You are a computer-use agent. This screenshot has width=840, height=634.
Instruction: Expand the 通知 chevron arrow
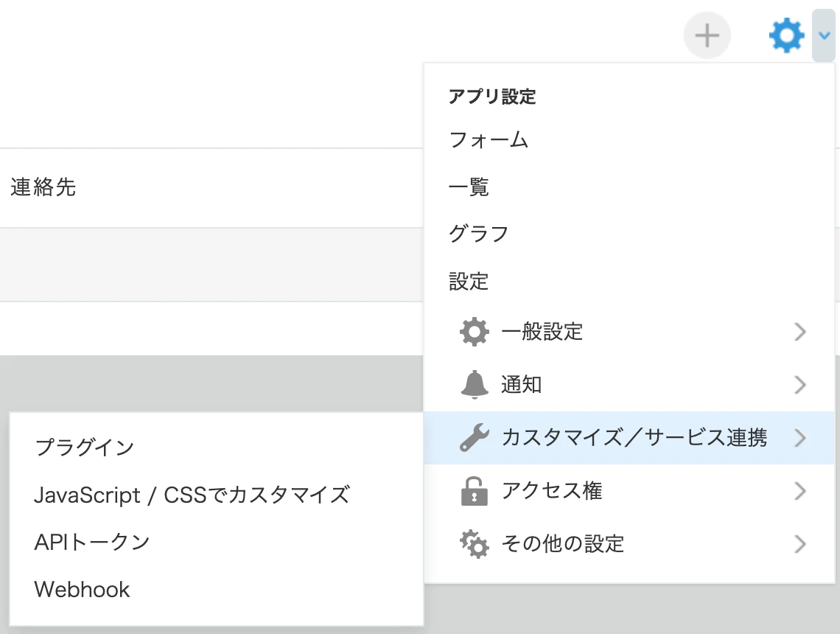pos(799,384)
